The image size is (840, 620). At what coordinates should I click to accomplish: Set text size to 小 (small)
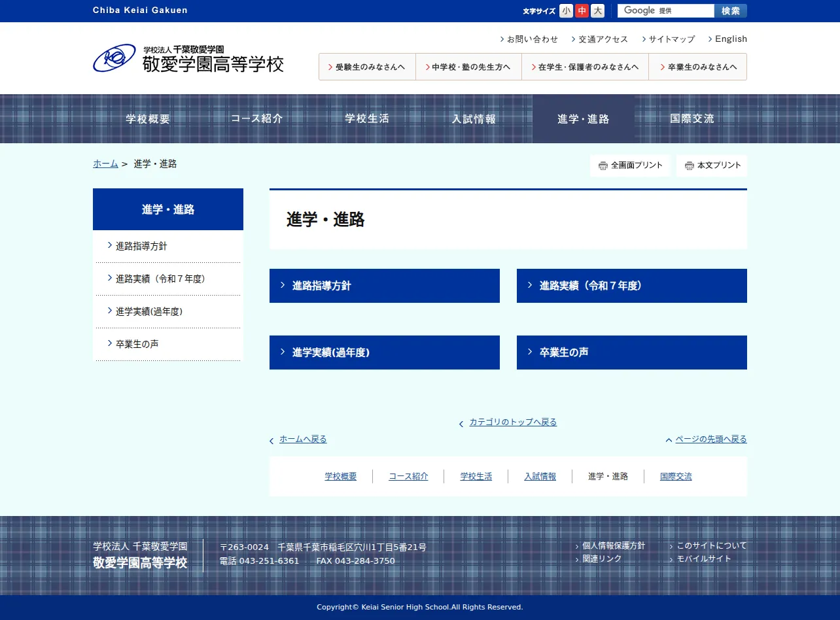click(x=566, y=11)
